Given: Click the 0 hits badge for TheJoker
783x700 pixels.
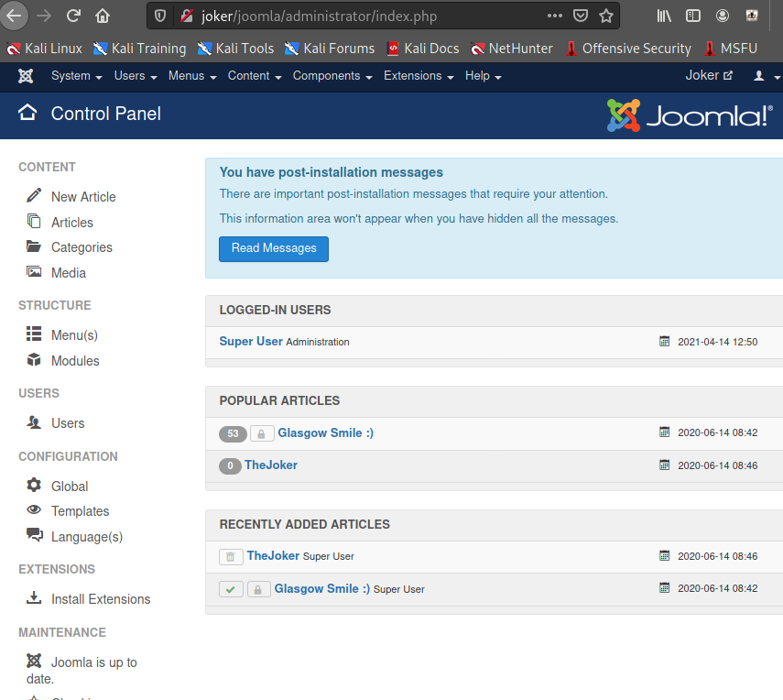Looking at the screenshot, I should click(230, 466).
